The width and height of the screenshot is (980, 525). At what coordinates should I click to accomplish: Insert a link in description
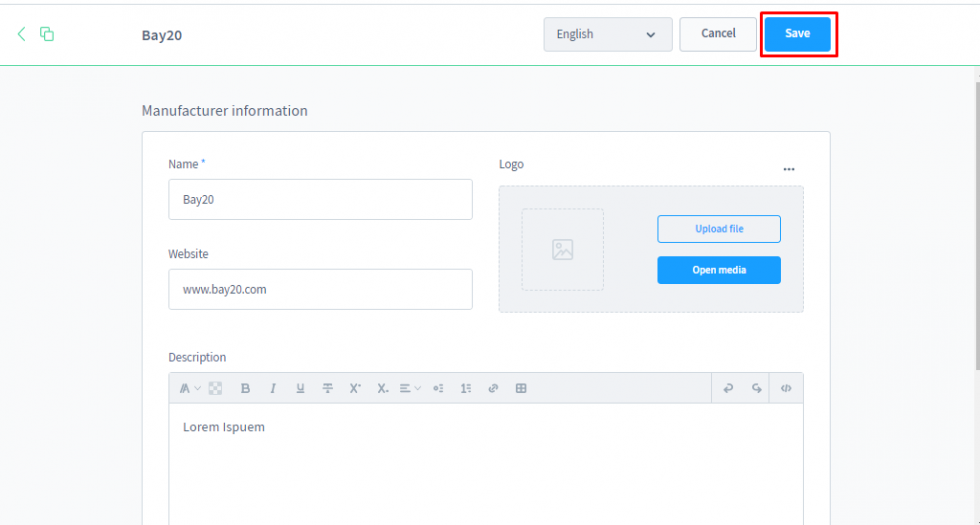point(493,388)
